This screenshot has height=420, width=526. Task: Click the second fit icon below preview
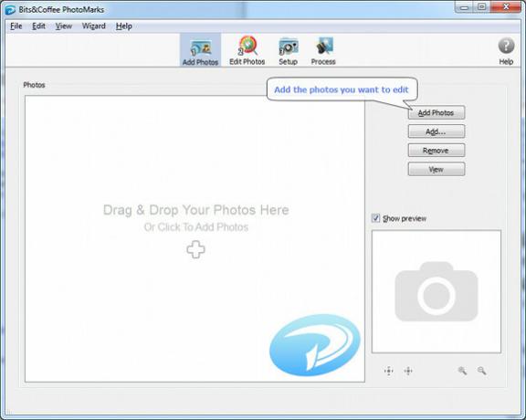point(408,371)
